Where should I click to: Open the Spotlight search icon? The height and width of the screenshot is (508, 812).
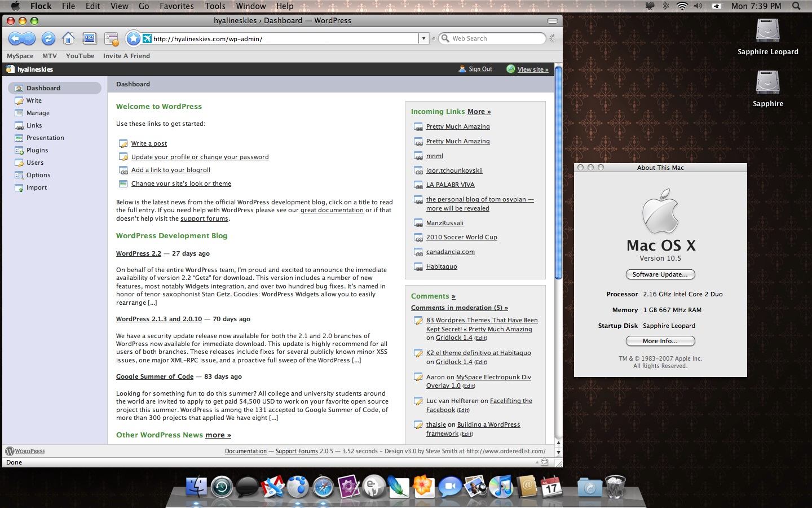click(x=796, y=6)
